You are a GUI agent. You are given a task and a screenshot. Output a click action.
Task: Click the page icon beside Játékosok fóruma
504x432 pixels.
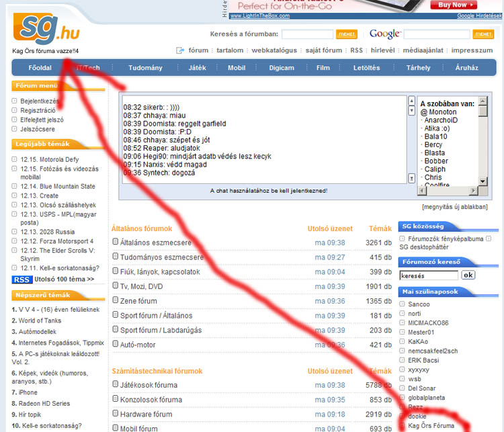coord(116,384)
